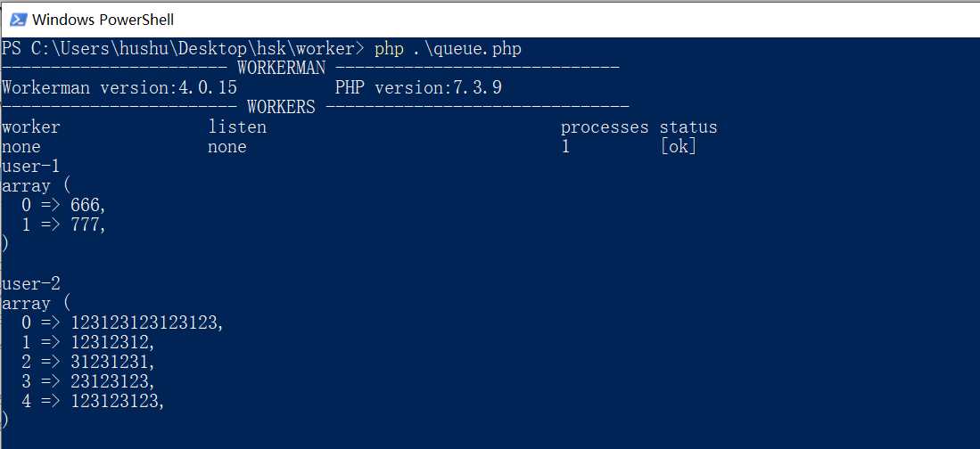Click the last line value 123123123
The width and height of the screenshot is (980, 449).
(114, 402)
